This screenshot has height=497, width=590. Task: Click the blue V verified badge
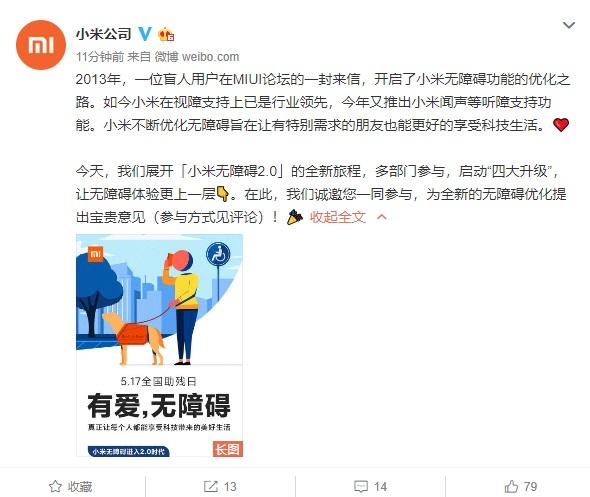145,34
